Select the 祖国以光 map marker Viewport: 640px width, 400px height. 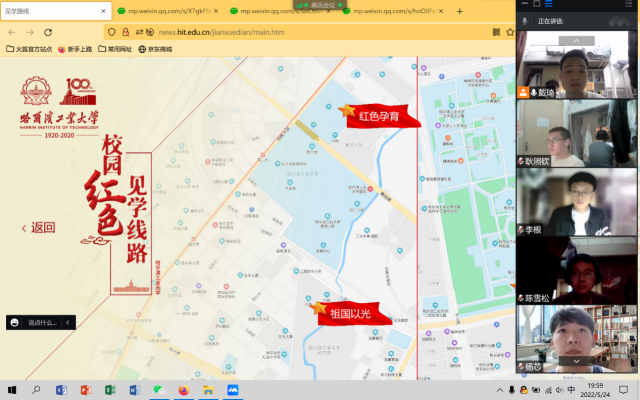pyautogui.click(x=344, y=312)
